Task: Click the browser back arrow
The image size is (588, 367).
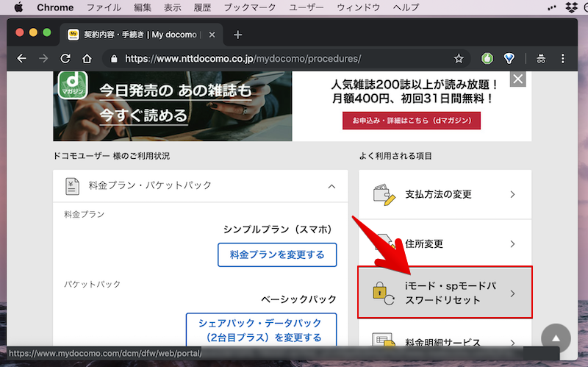Action: click(x=21, y=59)
